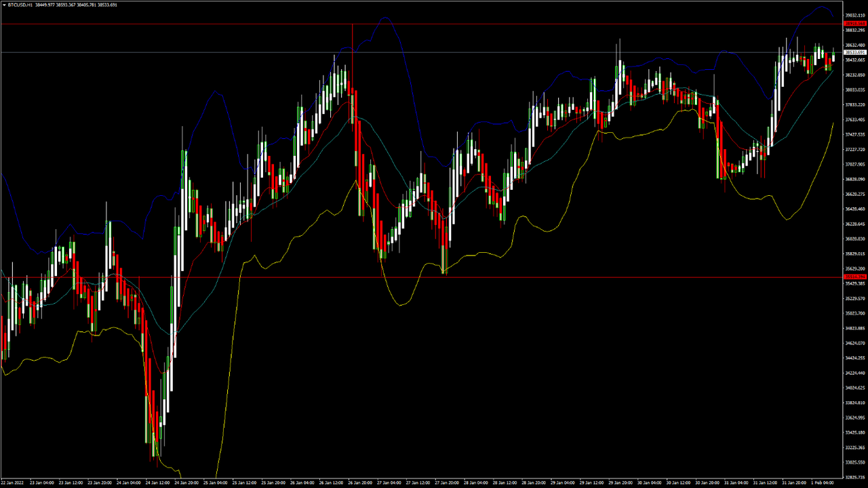
Task: Click the 36828.090 price axis label
Action: pos(854,179)
